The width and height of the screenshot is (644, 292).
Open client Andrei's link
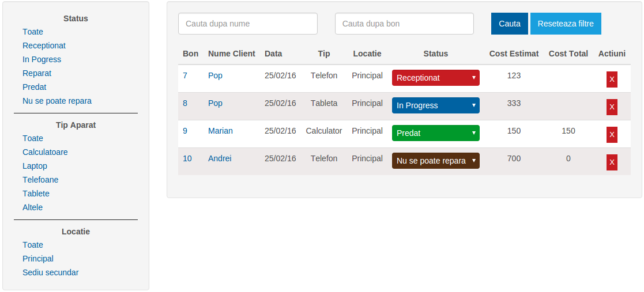[220, 158]
